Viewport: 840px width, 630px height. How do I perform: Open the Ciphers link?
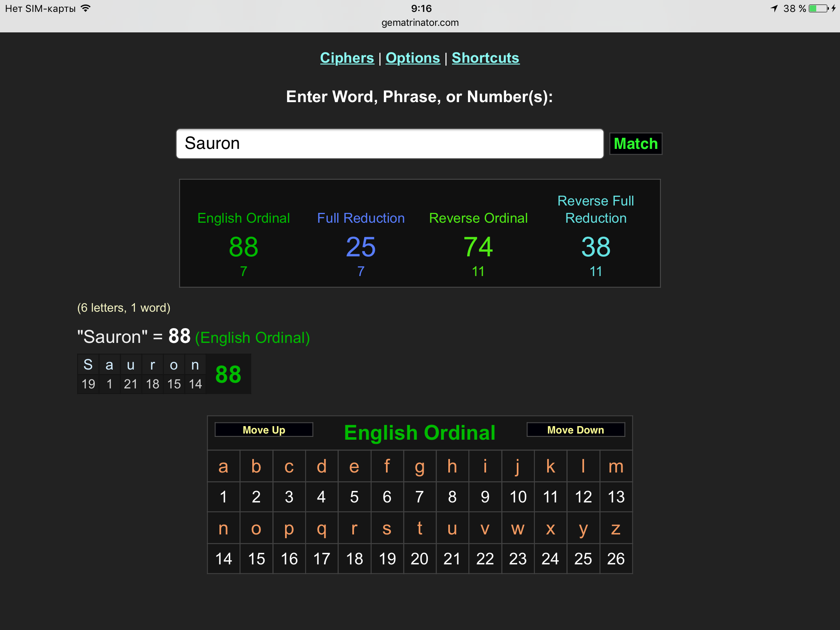pyautogui.click(x=347, y=58)
